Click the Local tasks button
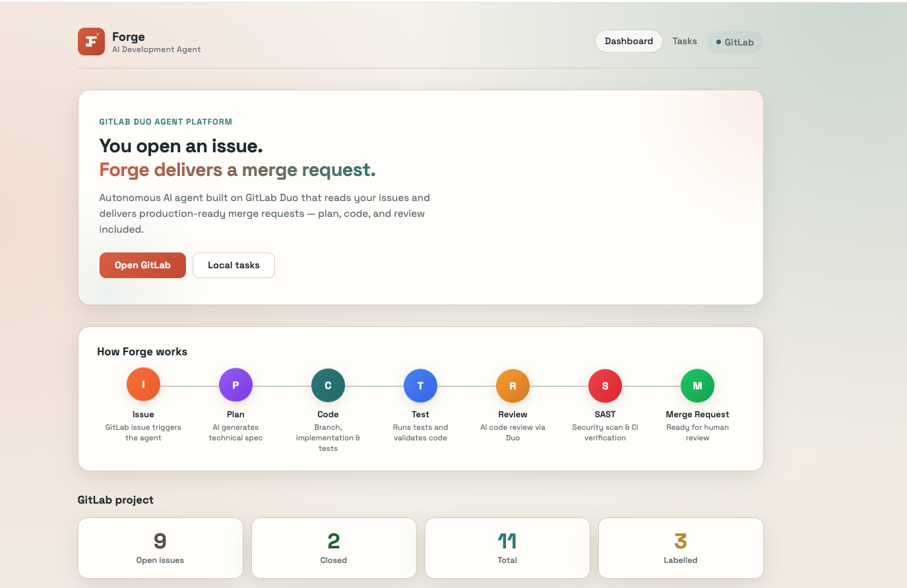Image resolution: width=907 pixels, height=588 pixels. click(x=234, y=265)
